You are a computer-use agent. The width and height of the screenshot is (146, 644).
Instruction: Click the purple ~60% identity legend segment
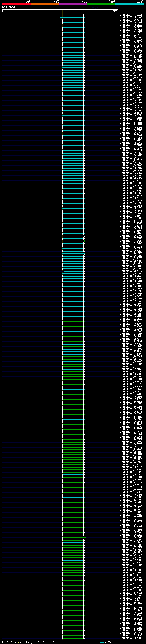[x=73, y=4]
